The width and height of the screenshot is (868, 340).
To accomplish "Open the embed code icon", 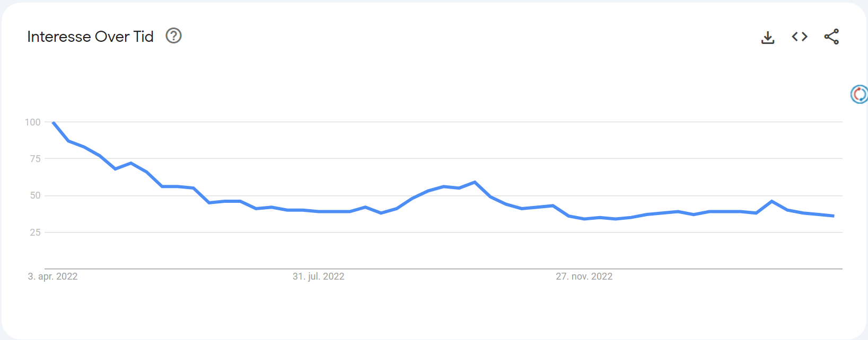I will click(799, 37).
